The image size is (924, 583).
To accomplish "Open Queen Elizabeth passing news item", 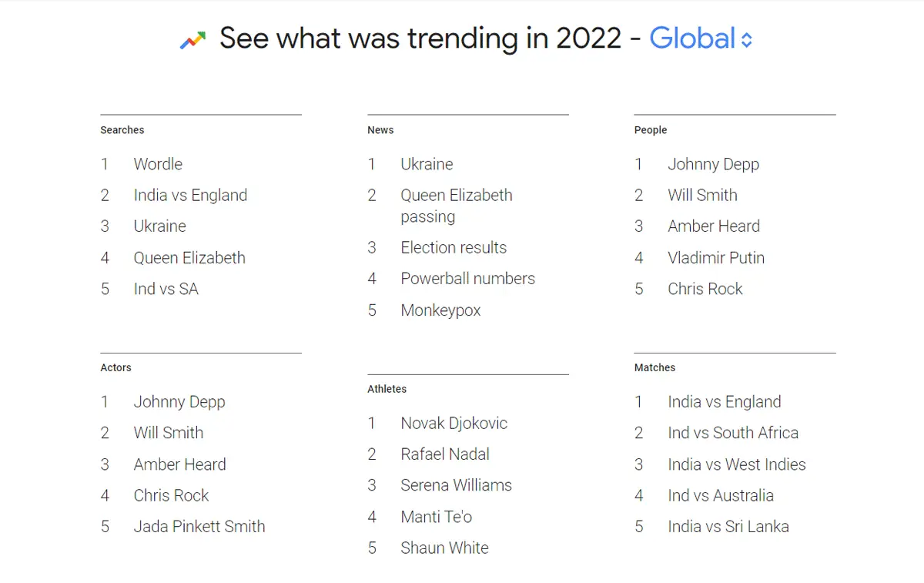I will coord(457,206).
